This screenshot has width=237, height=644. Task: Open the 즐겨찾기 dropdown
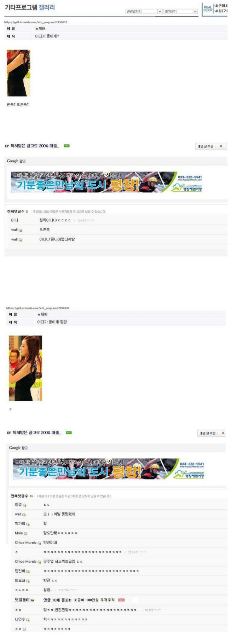[x=180, y=11]
